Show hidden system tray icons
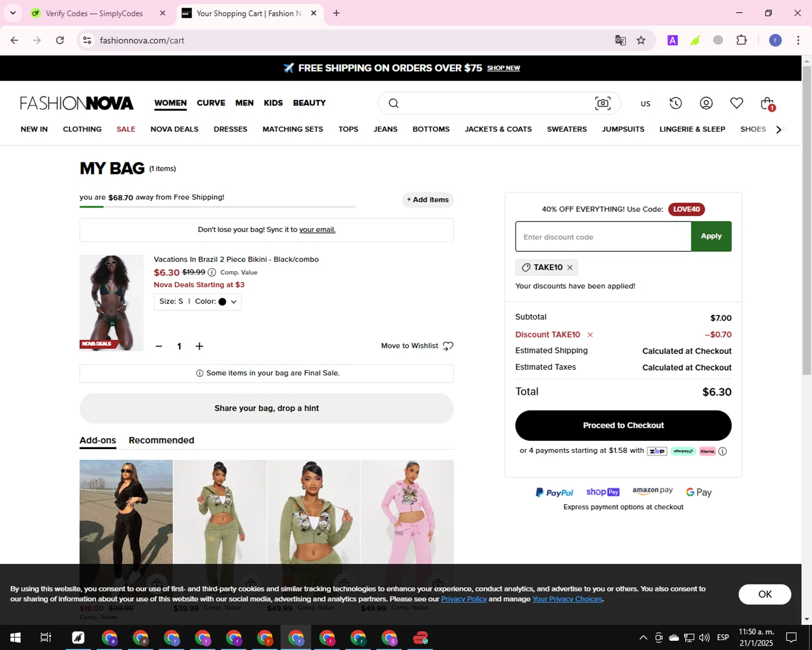Image resolution: width=812 pixels, height=650 pixels. 643,638
